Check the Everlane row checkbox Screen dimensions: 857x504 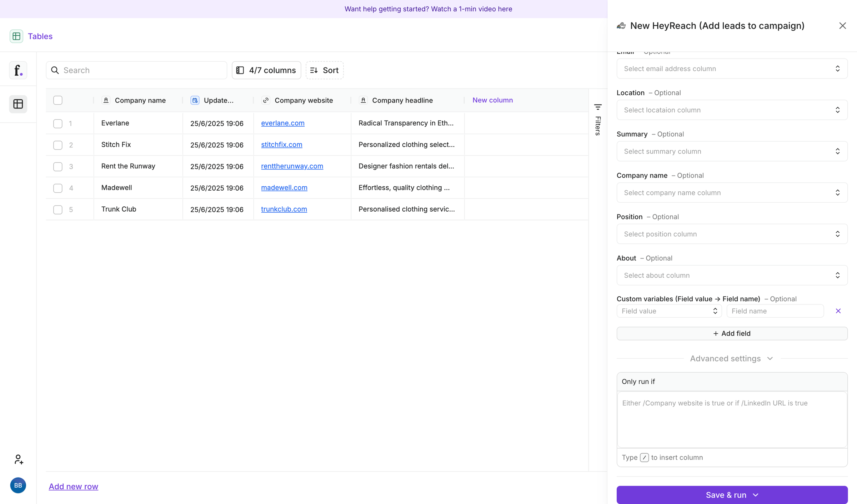pos(58,124)
